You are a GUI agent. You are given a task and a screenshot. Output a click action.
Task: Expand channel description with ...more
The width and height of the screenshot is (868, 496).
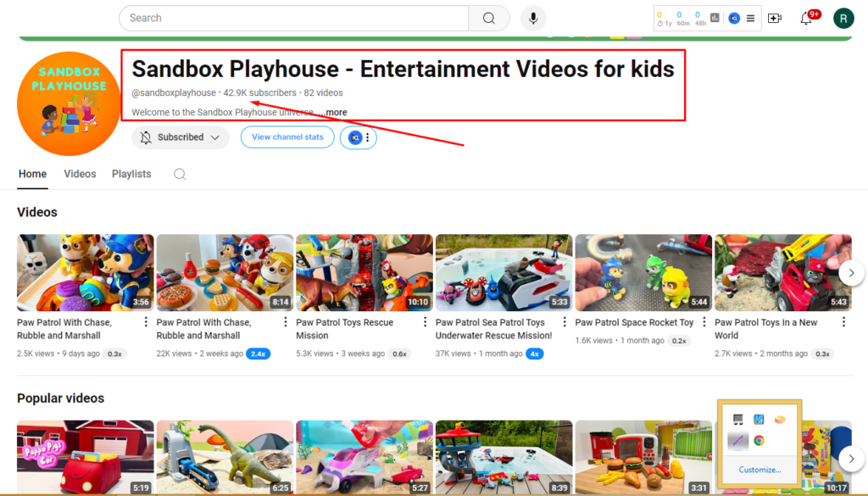(334, 113)
